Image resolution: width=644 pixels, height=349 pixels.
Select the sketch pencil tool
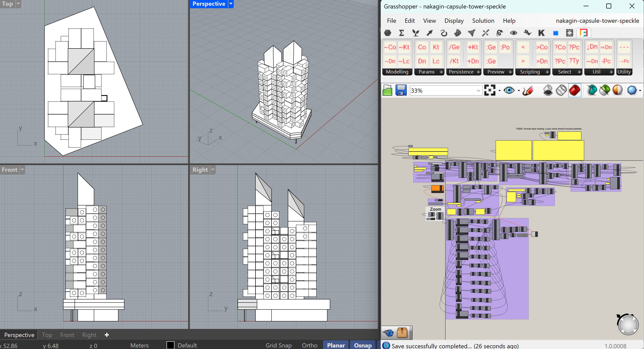point(528,90)
